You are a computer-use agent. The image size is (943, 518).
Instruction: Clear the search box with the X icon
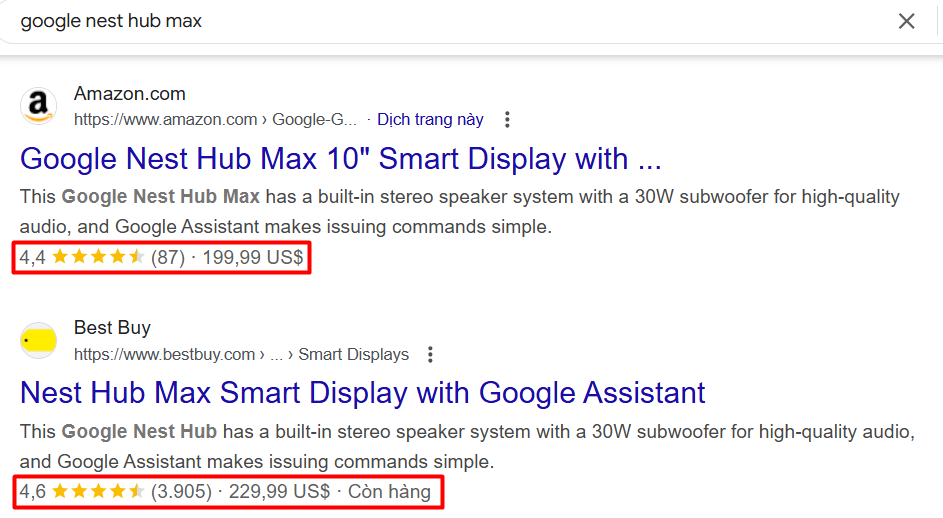point(906,21)
